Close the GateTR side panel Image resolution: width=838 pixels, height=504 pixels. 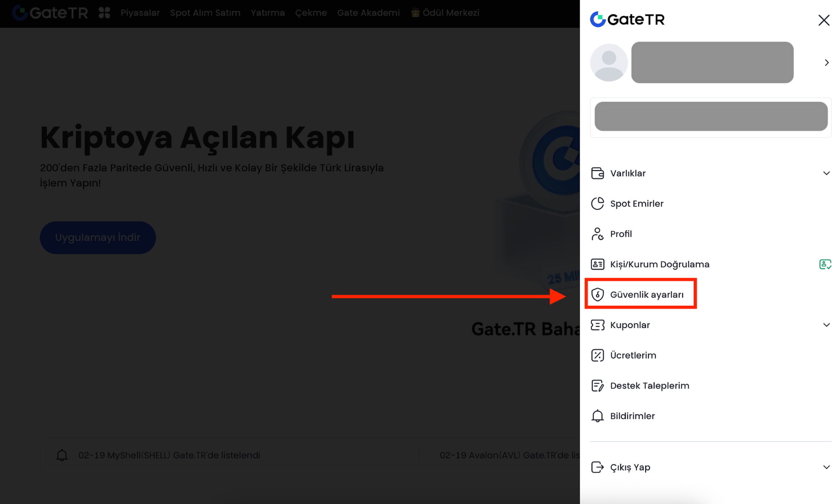824,20
